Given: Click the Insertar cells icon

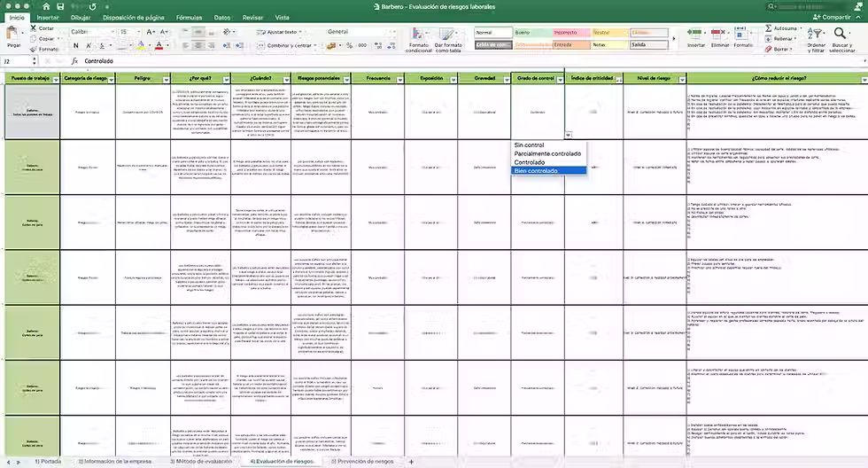Looking at the screenshot, I should pyautogui.click(x=695, y=33).
